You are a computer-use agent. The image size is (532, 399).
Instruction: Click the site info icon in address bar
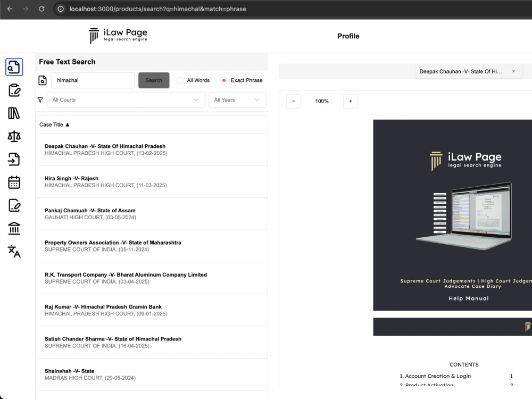pos(61,9)
